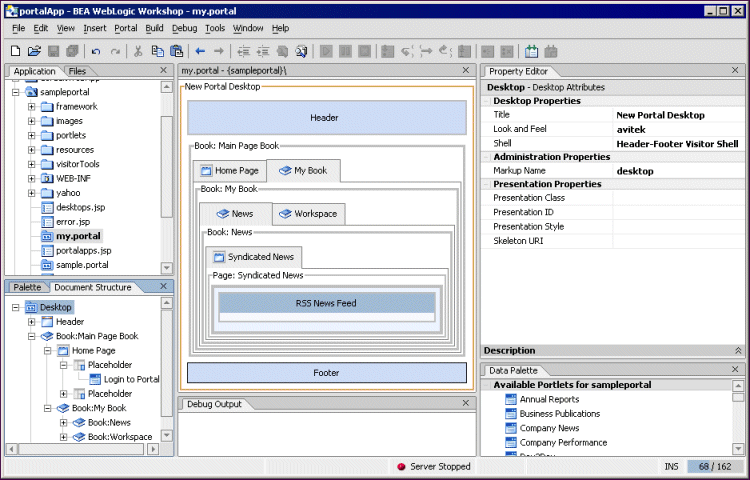Collapse Presentation Properties section
The image size is (750, 480).
pos(486,185)
